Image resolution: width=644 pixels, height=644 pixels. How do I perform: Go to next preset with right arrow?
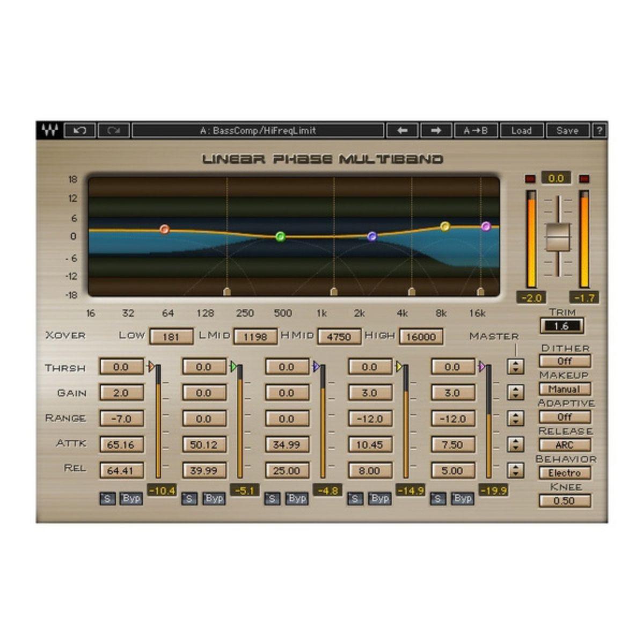pos(436,130)
